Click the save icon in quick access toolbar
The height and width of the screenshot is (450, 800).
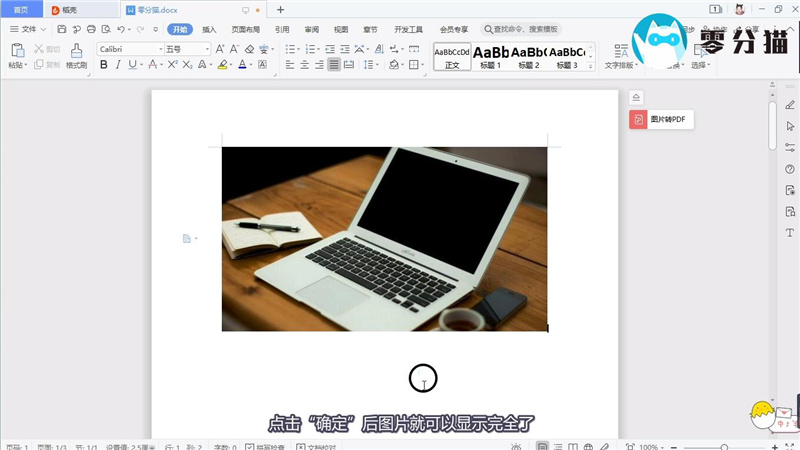tap(61, 30)
